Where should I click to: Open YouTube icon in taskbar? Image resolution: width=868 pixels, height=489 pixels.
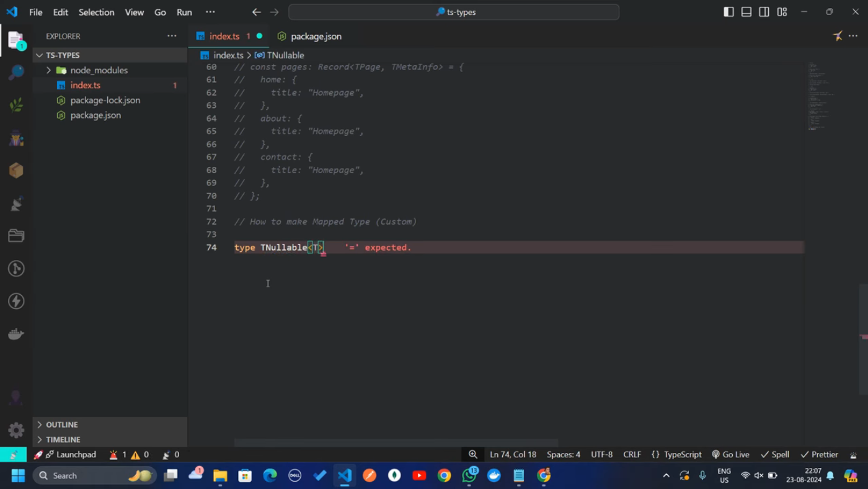pos(419,475)
